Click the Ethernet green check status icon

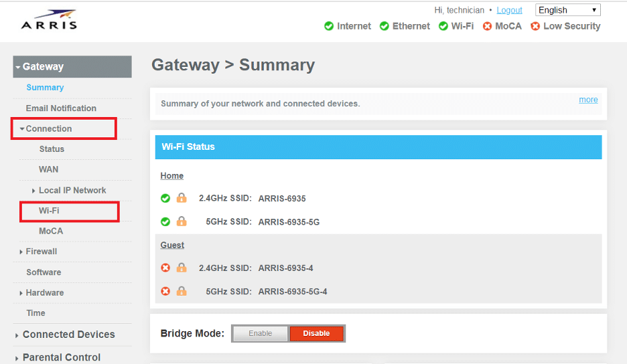tap(385, 26)
